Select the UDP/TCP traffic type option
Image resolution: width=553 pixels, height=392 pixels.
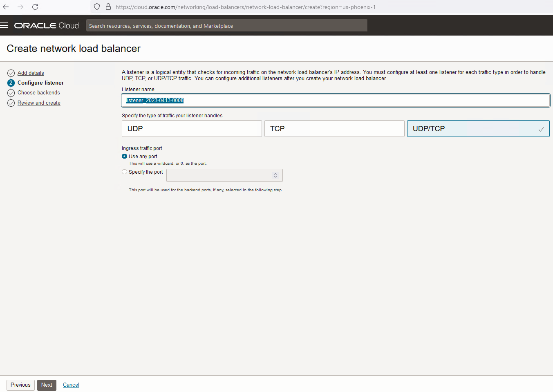pos(478,128)
